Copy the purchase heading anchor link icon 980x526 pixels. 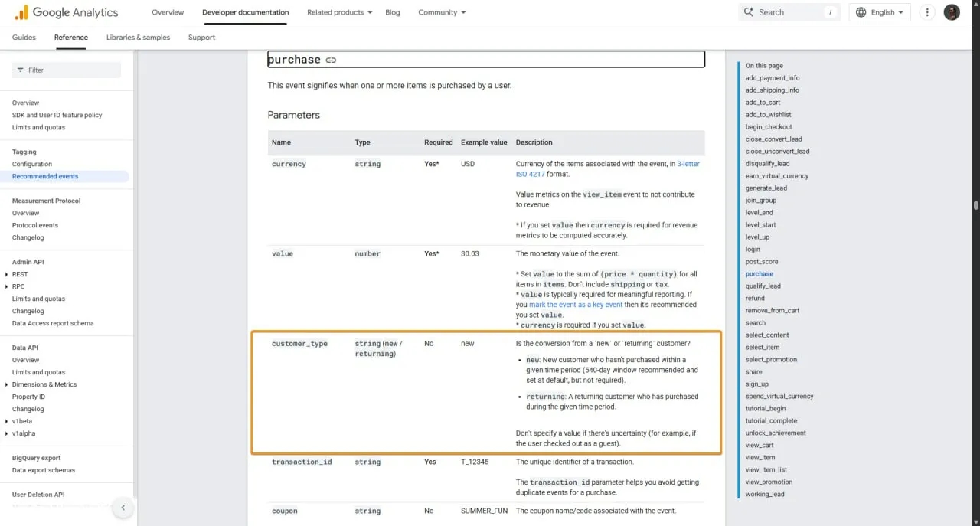(330, 60)
